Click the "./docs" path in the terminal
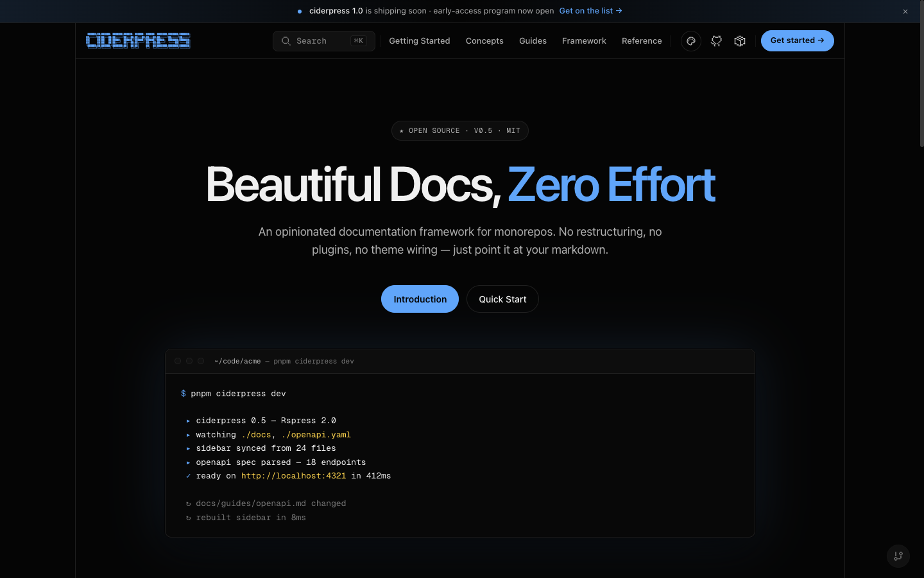 pyautogui.click(x=256, y=435)
